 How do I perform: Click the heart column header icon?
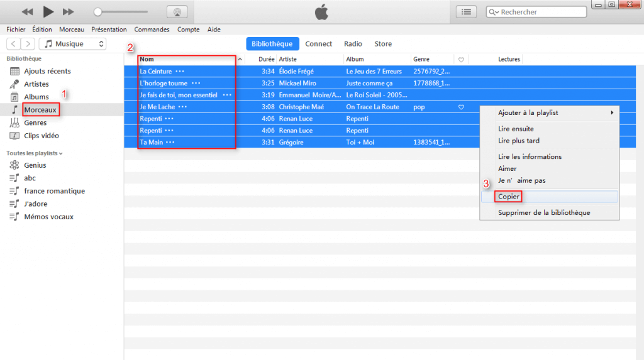(x=461, y=60)
